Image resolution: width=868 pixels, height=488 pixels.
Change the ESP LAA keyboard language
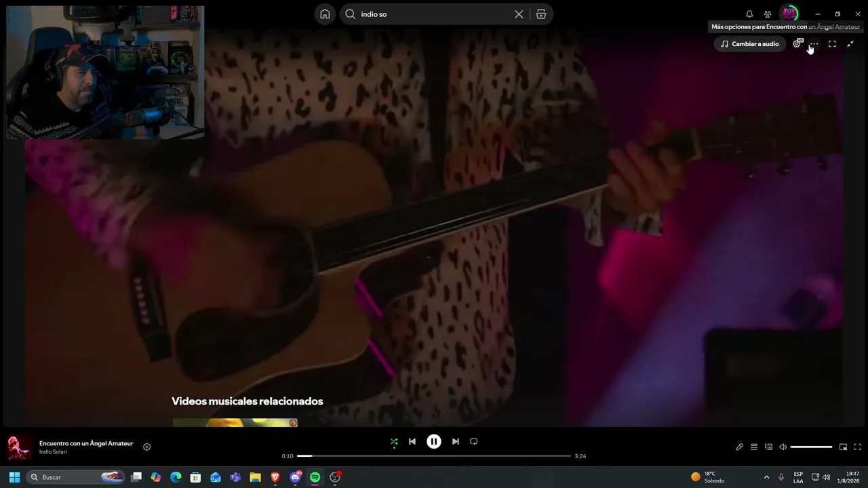tap(798, 477)
